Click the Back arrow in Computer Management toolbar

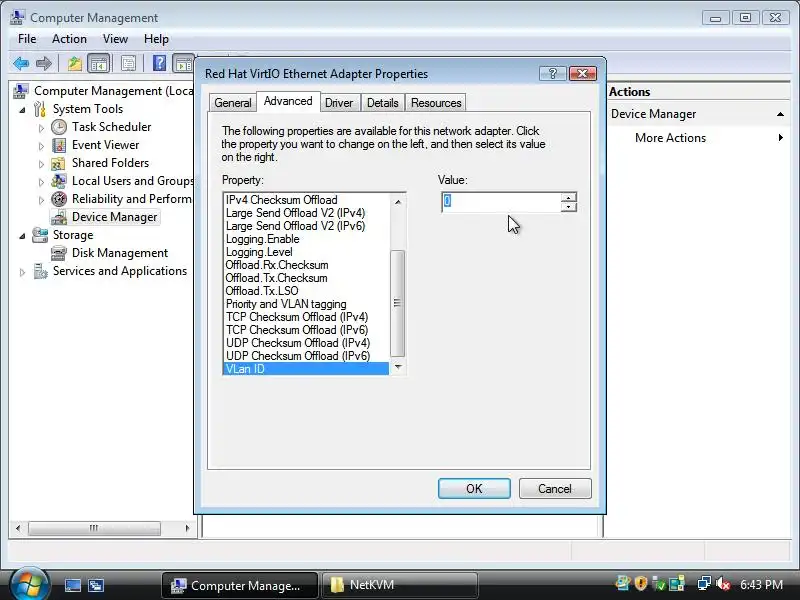21,64
